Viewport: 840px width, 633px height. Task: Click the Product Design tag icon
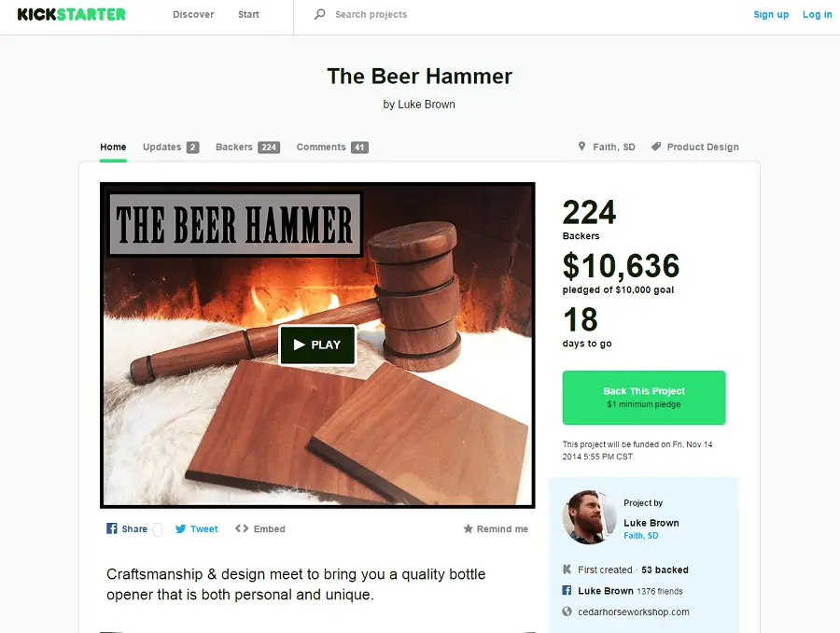656,147
